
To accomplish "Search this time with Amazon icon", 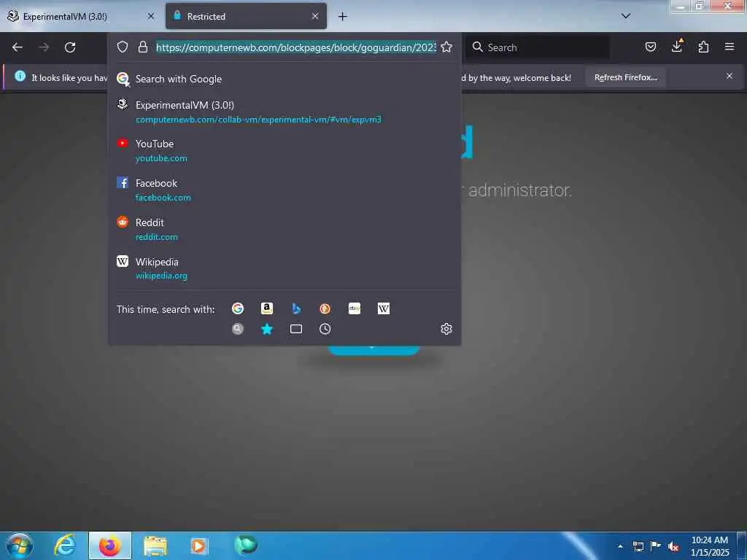I will tap(267, 308).
